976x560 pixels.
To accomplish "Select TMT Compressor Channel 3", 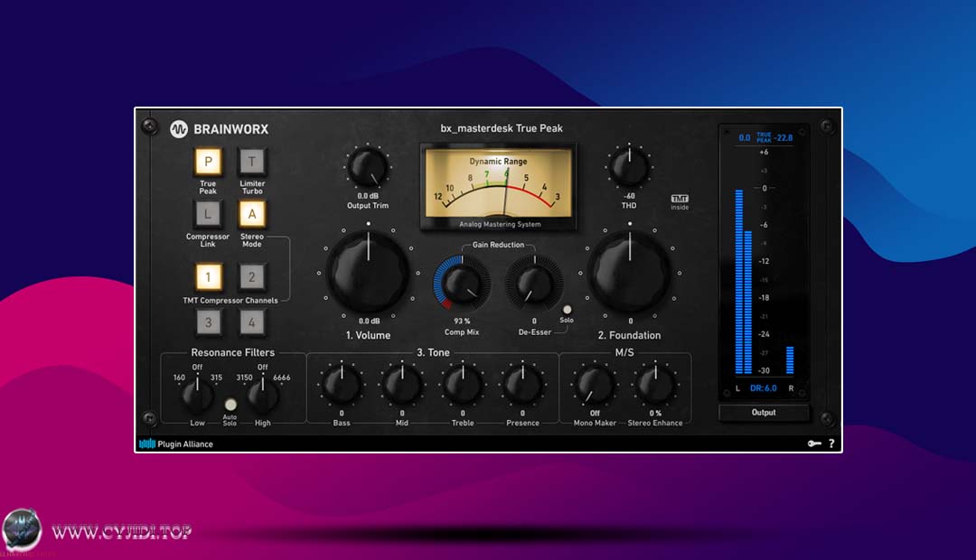I will (x=208, y=322).
